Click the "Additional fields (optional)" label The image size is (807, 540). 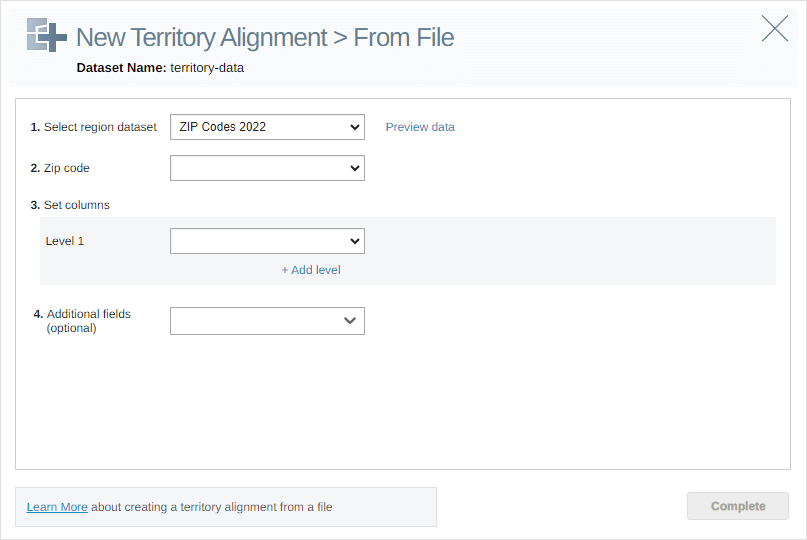(88, 321)
